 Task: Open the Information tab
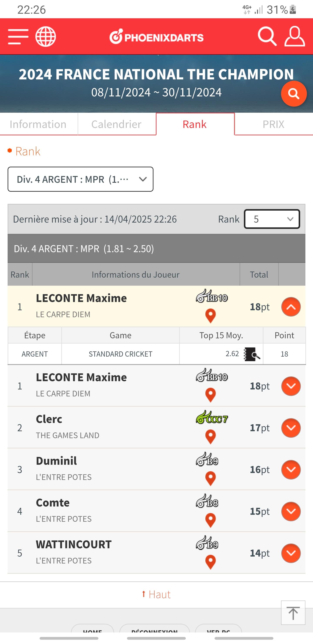click(x=38, y=124)
